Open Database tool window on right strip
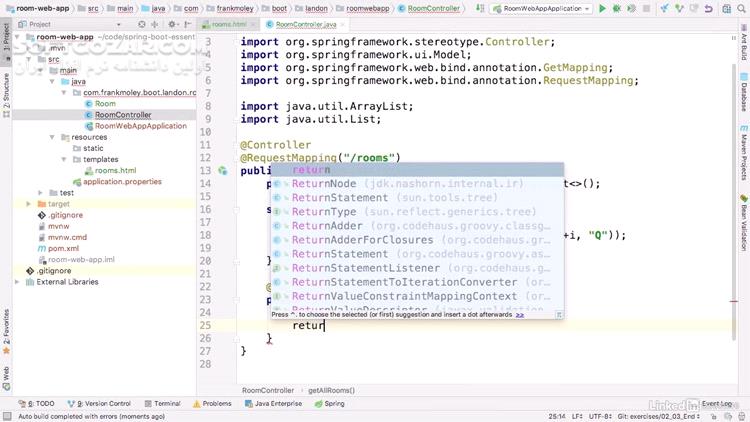Image resolution: width=750 pixels, height=422 pixels. 744,92
